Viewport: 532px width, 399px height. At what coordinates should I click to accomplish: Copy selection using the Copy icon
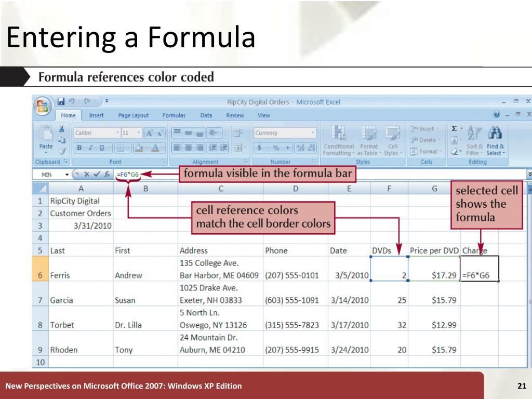click(x=62, y=140)
